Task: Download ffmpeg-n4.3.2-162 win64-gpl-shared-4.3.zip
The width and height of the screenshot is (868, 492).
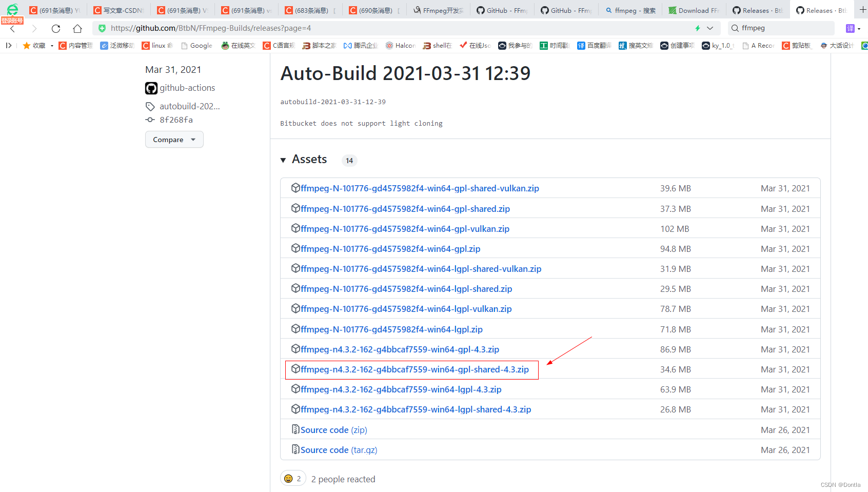Action: 415,369
